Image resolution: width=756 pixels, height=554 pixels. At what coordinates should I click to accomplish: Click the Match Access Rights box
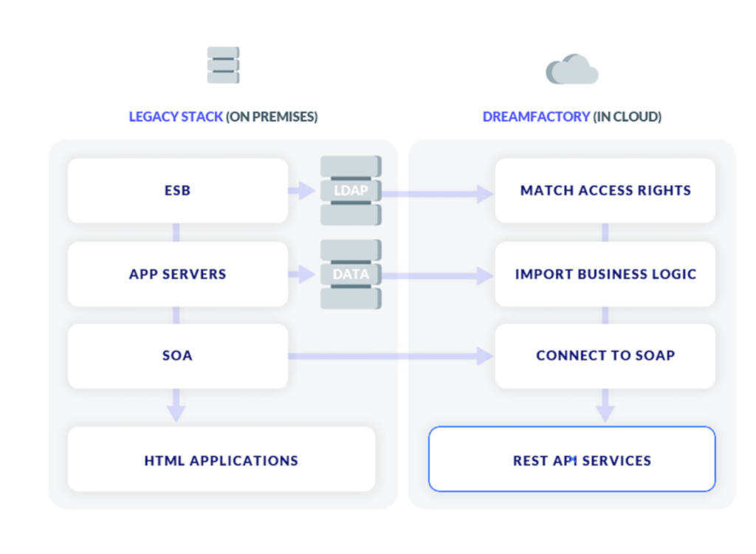(x=605, y=190)
